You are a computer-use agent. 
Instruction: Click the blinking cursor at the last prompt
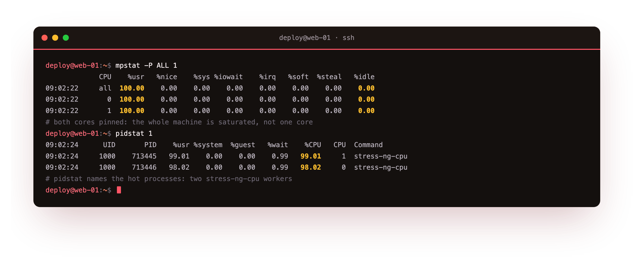(x=119, y=190)
